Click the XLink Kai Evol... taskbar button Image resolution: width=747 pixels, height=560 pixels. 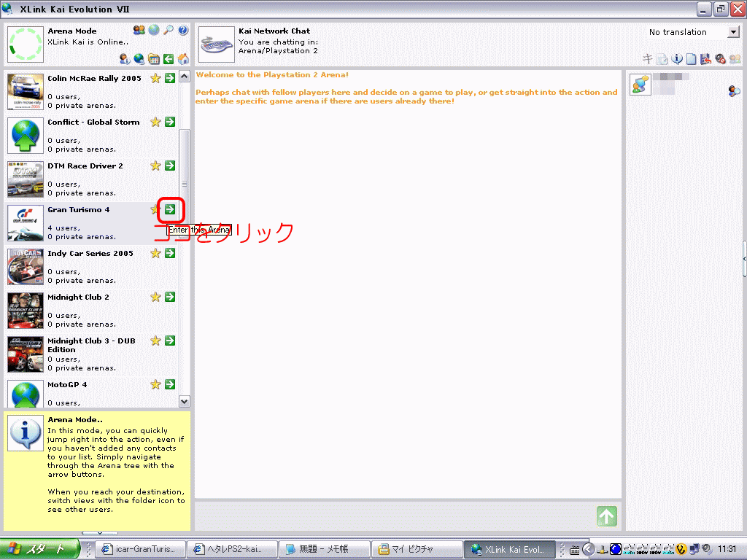tap(509, 549)
